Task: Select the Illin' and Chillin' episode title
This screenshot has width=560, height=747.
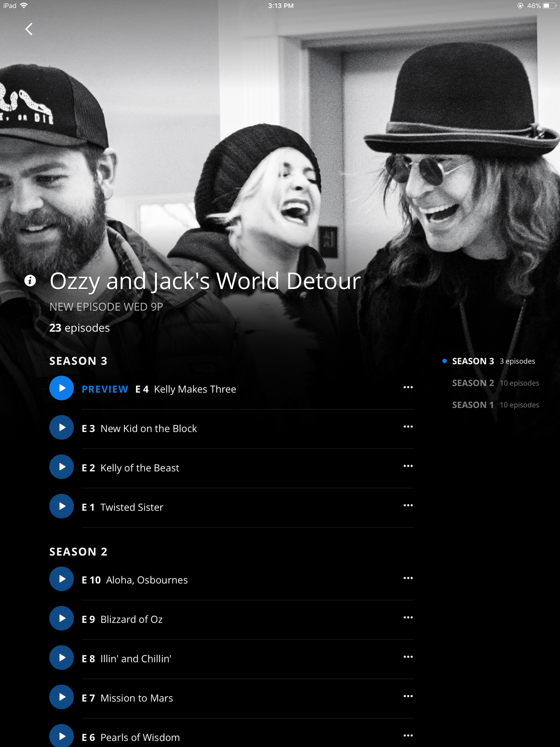Action: coord(136,659)
